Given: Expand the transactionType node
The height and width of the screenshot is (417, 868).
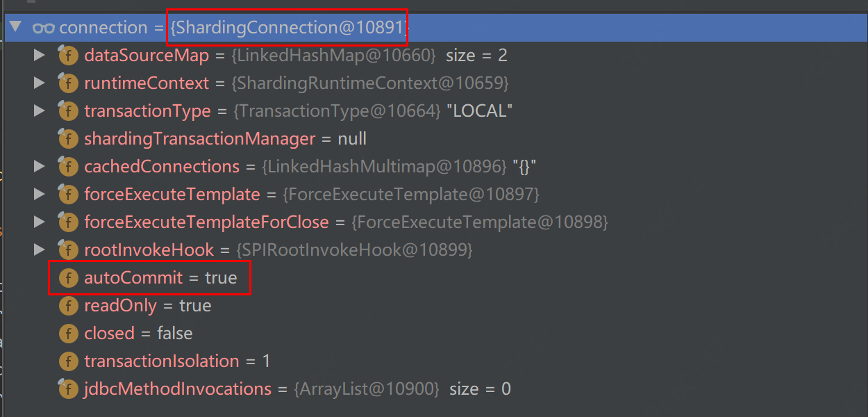Looking at the screenshot, I should click(40, 111).
